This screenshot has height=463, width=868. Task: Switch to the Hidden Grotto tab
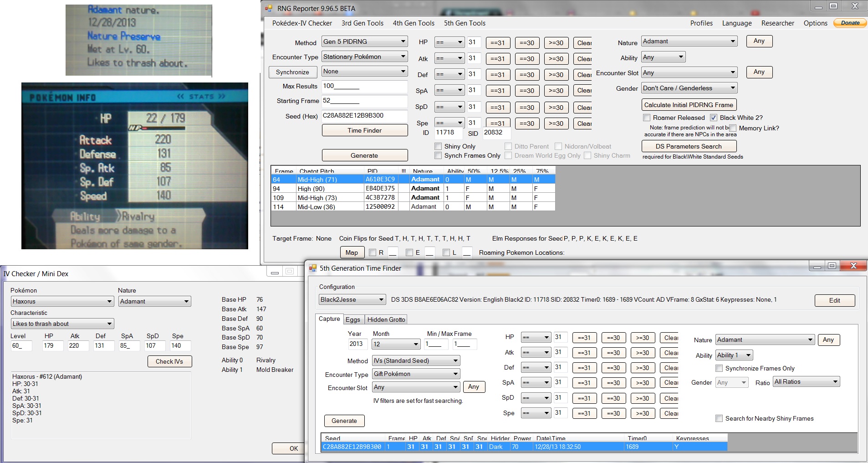click(386, 319)
